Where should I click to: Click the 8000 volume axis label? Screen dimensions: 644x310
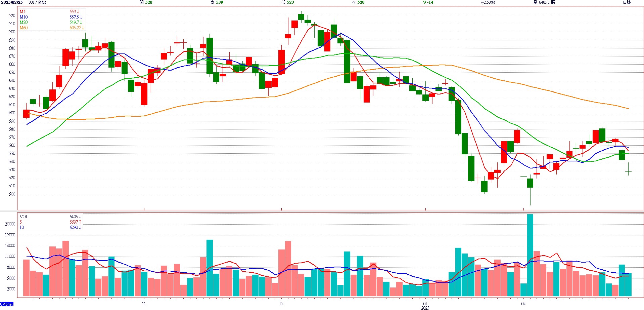11,268
